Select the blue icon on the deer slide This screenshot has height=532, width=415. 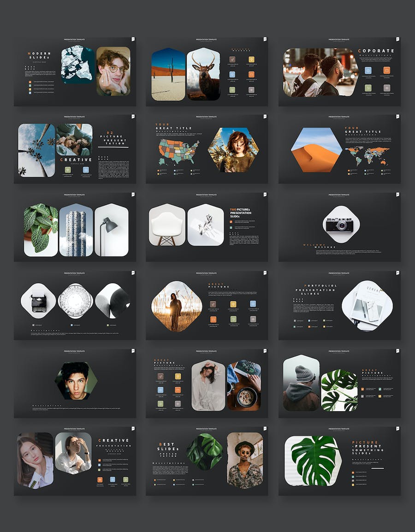(x=232, y=75)
